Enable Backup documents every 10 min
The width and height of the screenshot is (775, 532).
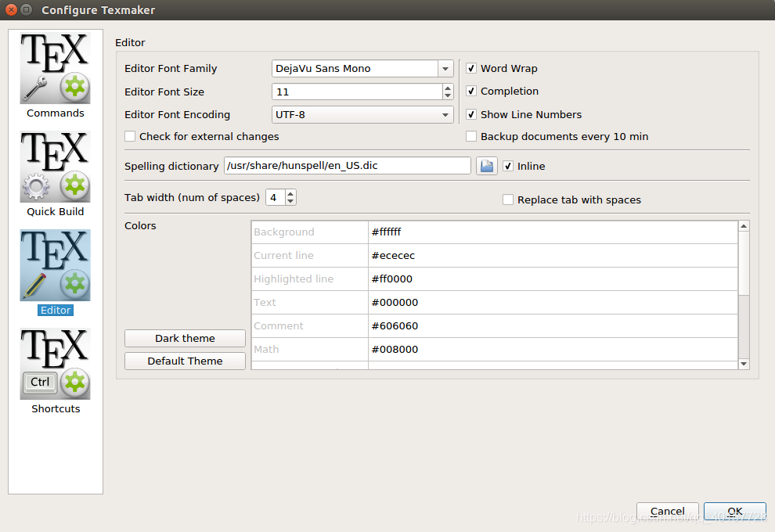click(x=471, y=136)
